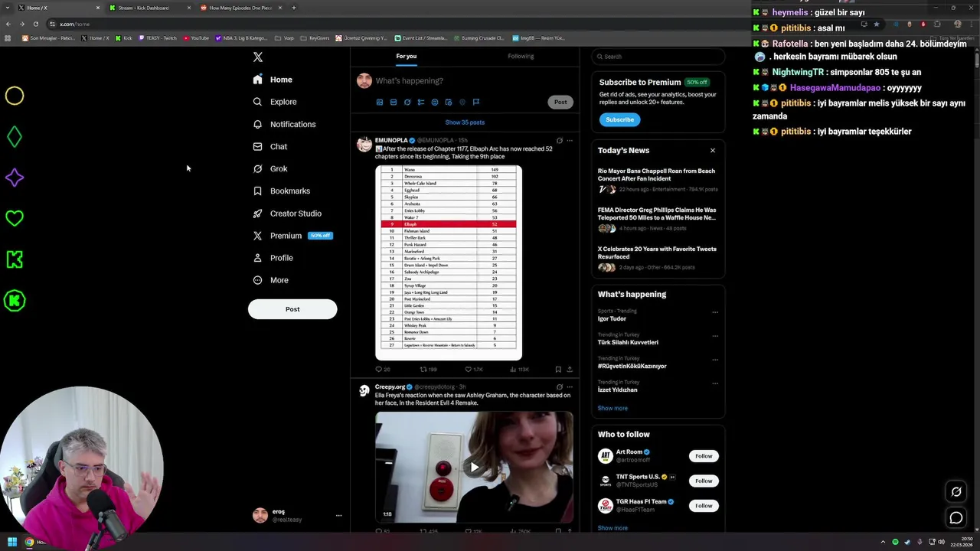Image resolution: width=980 pixels, height=551 pixels.
Task: Open the three-dot menu on EMUNOPLA's post
Action: click(x=570, y=141)
